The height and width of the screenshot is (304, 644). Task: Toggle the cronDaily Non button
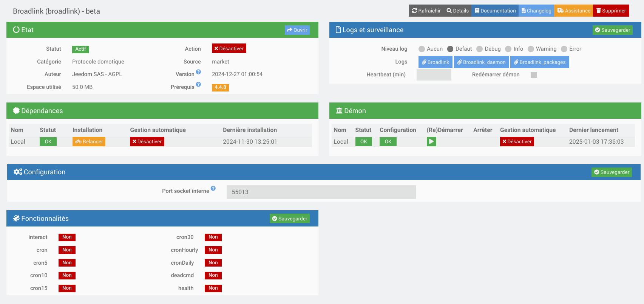tap(213, 263)
